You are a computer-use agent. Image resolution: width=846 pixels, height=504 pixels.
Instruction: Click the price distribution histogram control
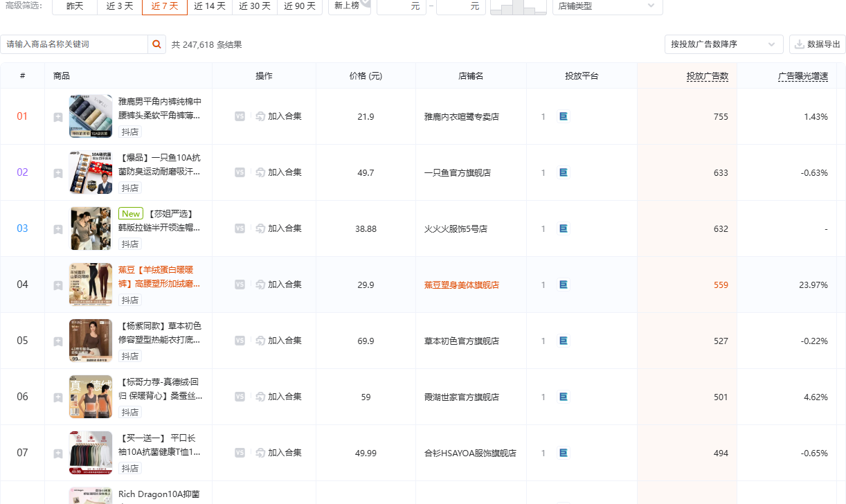tap(519, 6)
